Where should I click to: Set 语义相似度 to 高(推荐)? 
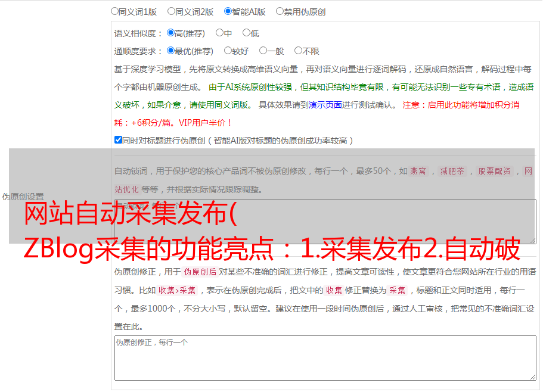[170, 33]
